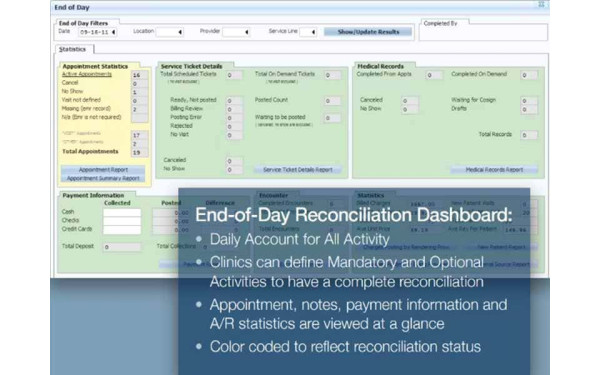Click the Total Records value field
This screenshot has width=600, height=375.
coord(529,135)
